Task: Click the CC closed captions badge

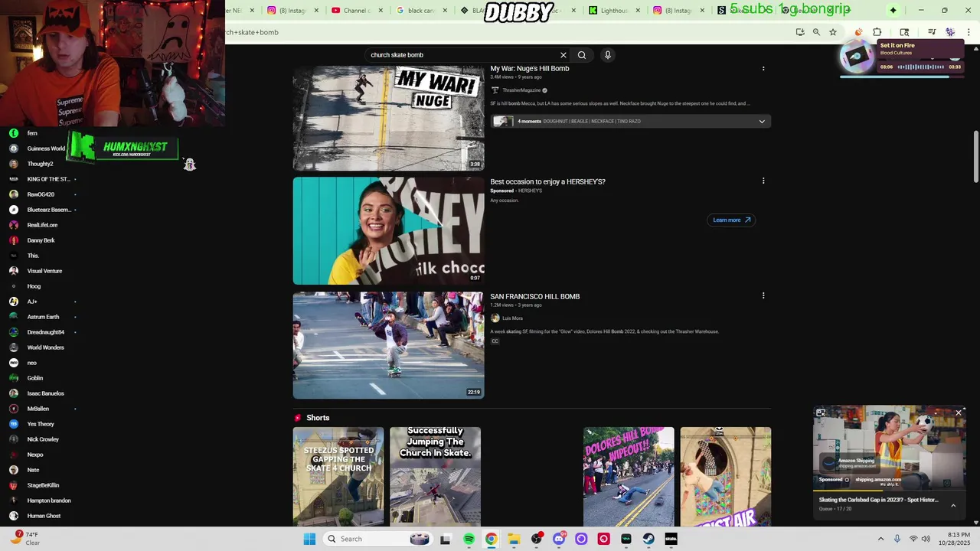Action: coord(495,341)
